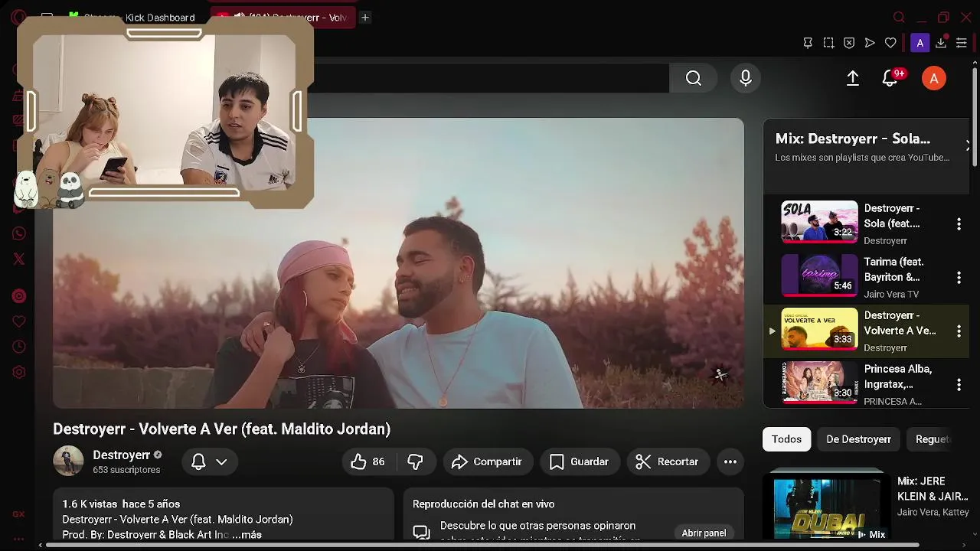Open the browser downloads icon
The height and width of the screenshot is (551, 980).
941,43
